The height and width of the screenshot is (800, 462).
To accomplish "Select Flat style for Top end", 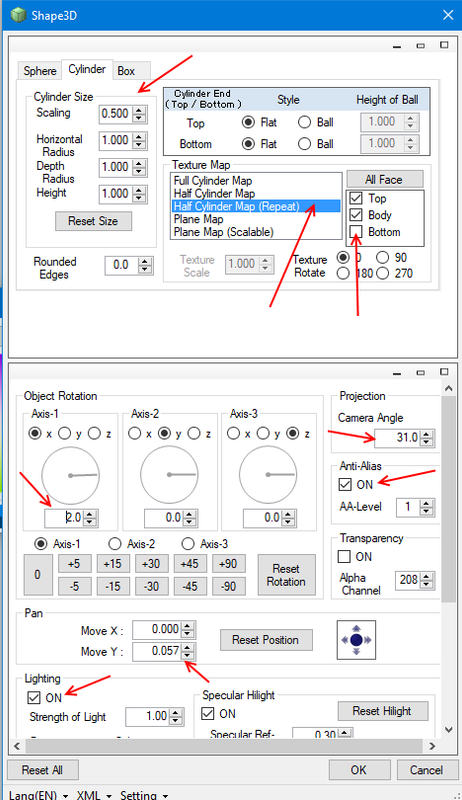I will 248,122.
